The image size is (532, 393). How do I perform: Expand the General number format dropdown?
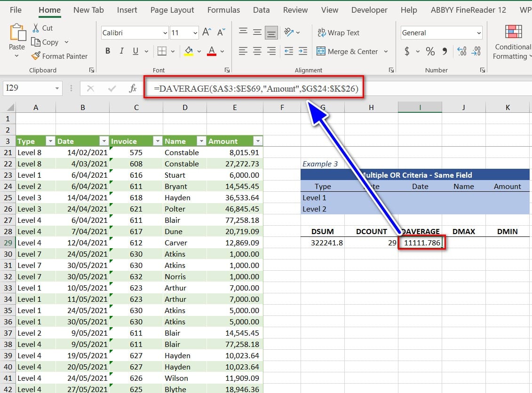[x=479, y=33]
